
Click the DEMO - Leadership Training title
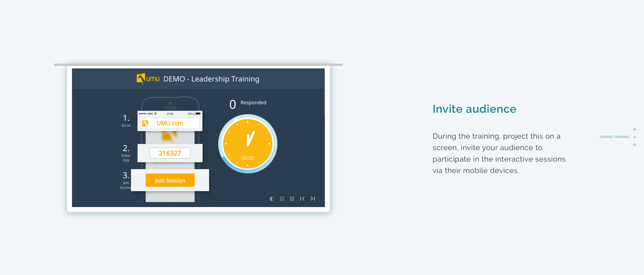pos(211,79)
